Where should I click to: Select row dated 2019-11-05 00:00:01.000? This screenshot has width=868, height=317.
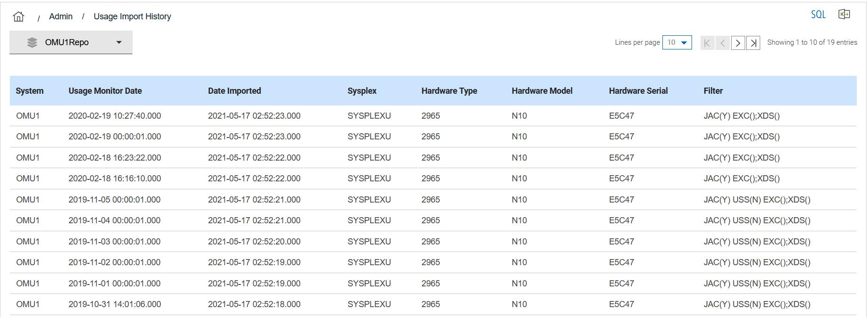(x=114, y=200)
